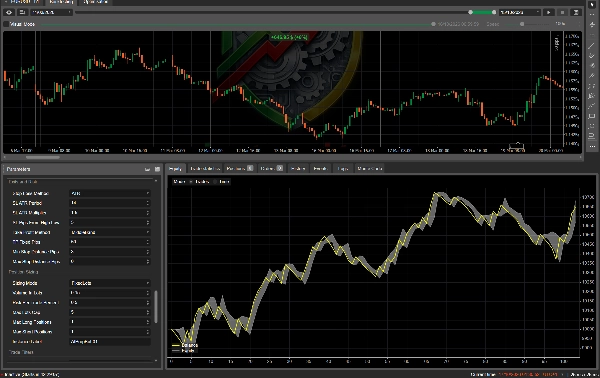Click second icon in Parameters panel header

tap(157, 169)
